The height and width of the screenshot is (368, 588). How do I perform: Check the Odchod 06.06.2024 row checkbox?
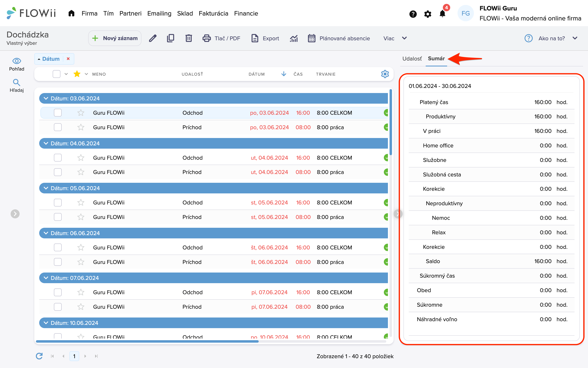[58, 247]
